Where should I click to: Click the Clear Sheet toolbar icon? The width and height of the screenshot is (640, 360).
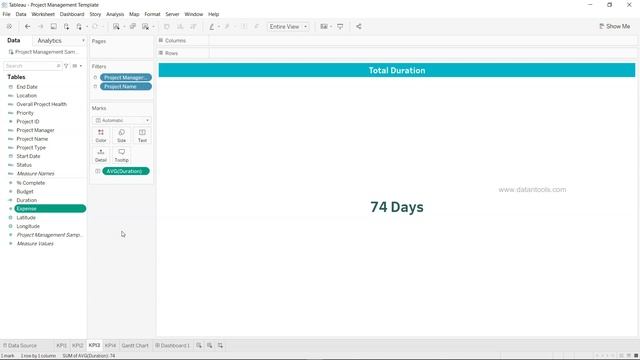145,27
